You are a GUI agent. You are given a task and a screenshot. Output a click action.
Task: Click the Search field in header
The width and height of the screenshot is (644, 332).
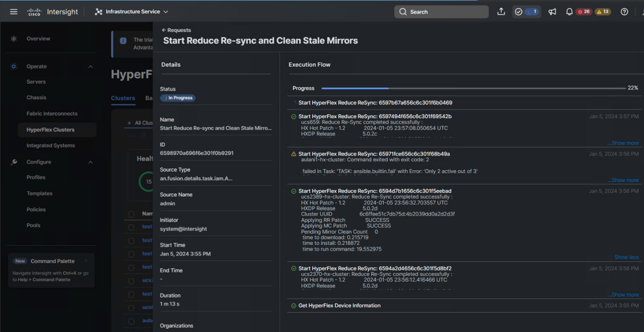[441, 12]
